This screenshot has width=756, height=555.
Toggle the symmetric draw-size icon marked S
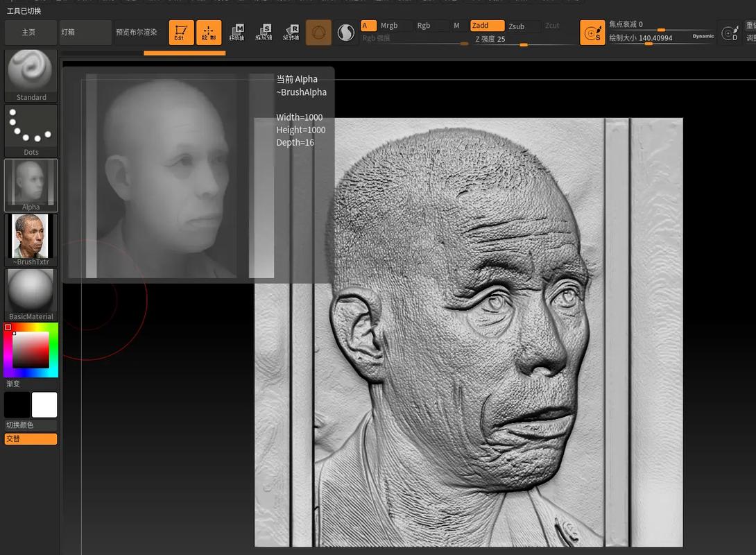(x=592, y=33)
